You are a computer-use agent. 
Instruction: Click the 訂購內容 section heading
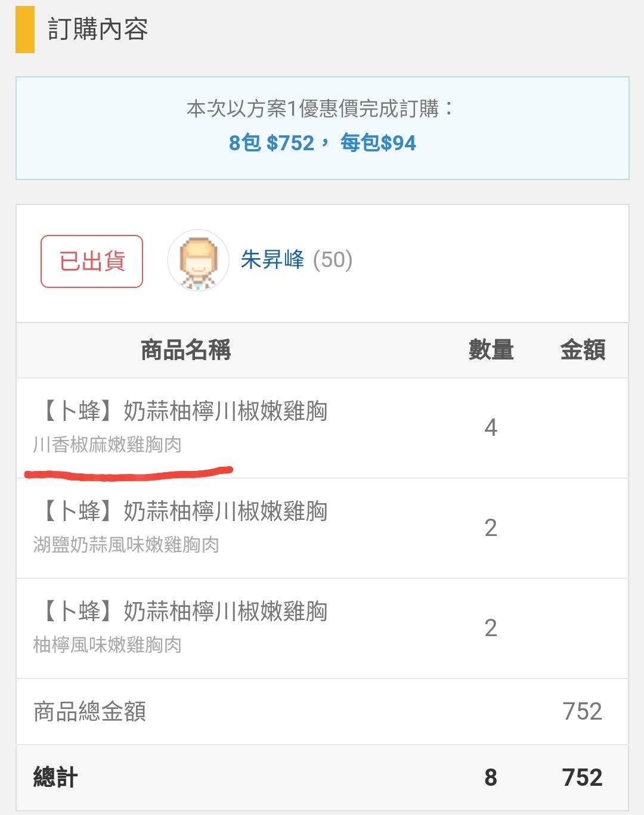[x=98, y=29]
